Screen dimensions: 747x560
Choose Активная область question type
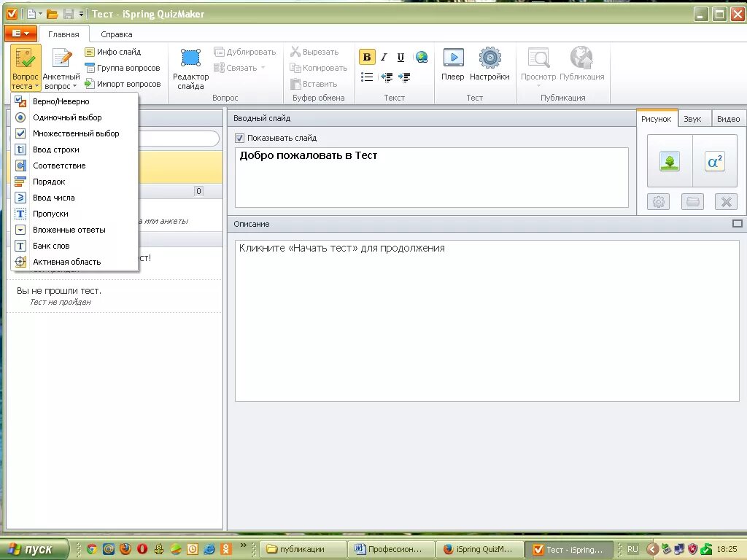pos(75,262)
